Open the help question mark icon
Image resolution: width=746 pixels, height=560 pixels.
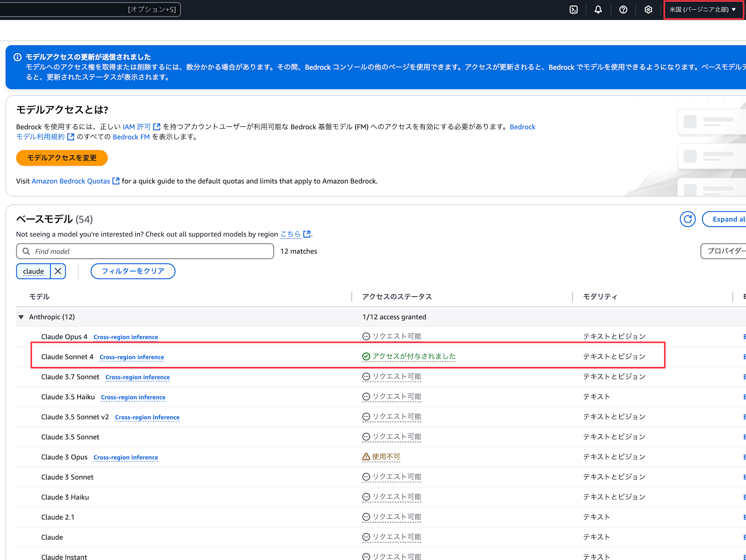(x=623, y=10)
